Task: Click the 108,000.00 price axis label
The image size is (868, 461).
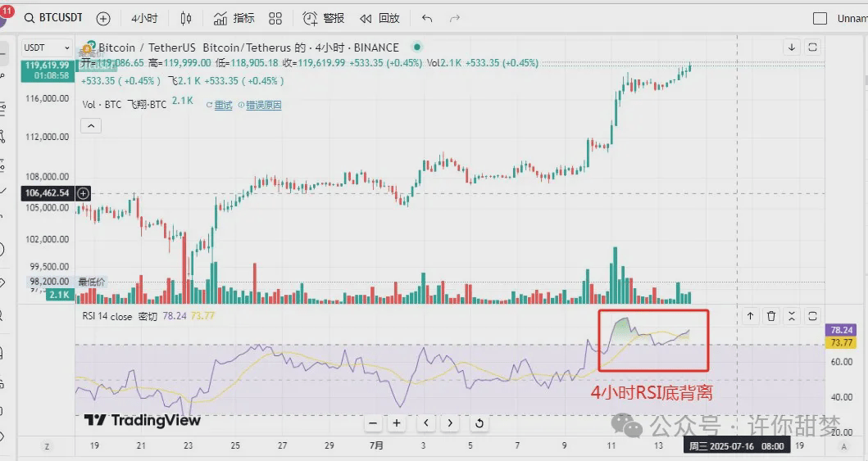Action: click(x=47, y=177)
